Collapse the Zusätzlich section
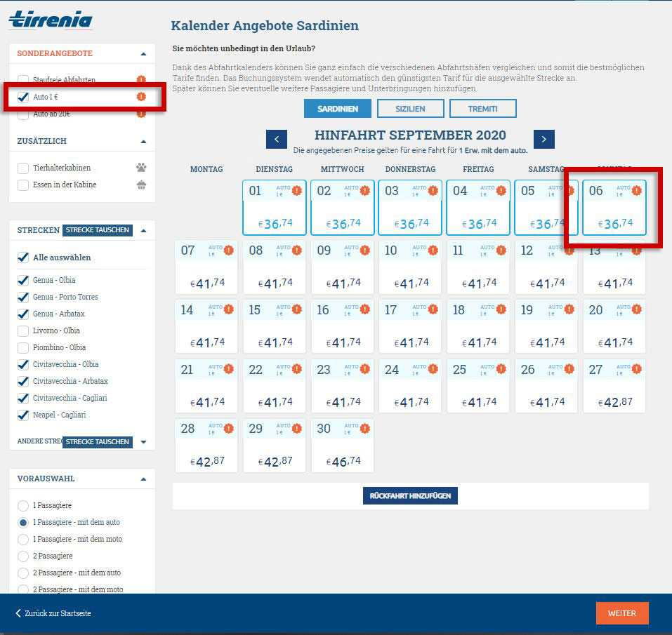Screen dimensions: 672x635 143,142
